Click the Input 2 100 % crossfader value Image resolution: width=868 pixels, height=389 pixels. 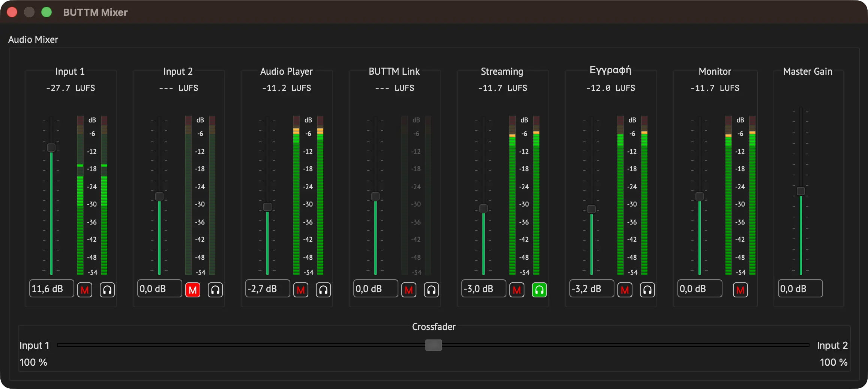pos(833,362)
